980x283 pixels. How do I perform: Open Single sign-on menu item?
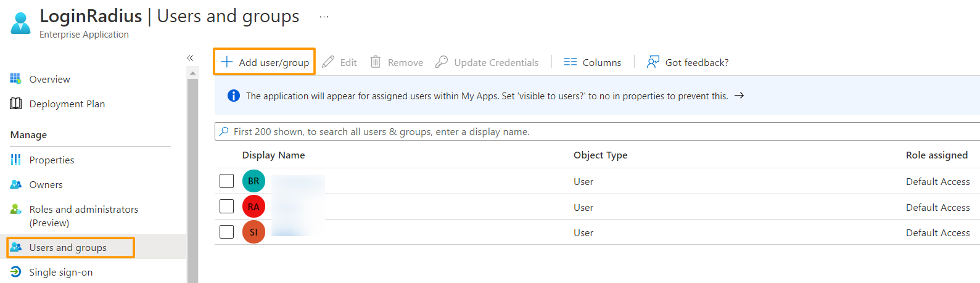click(x=61, y=272)
